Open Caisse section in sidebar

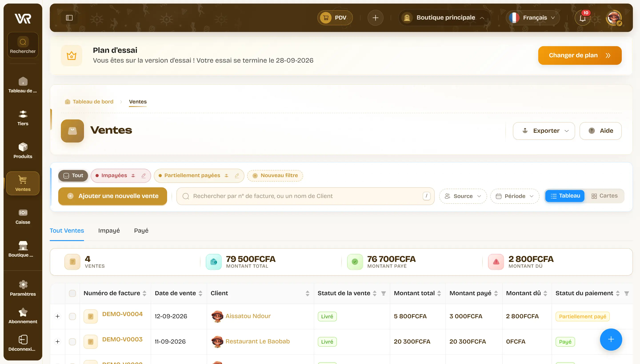point(23,216)
